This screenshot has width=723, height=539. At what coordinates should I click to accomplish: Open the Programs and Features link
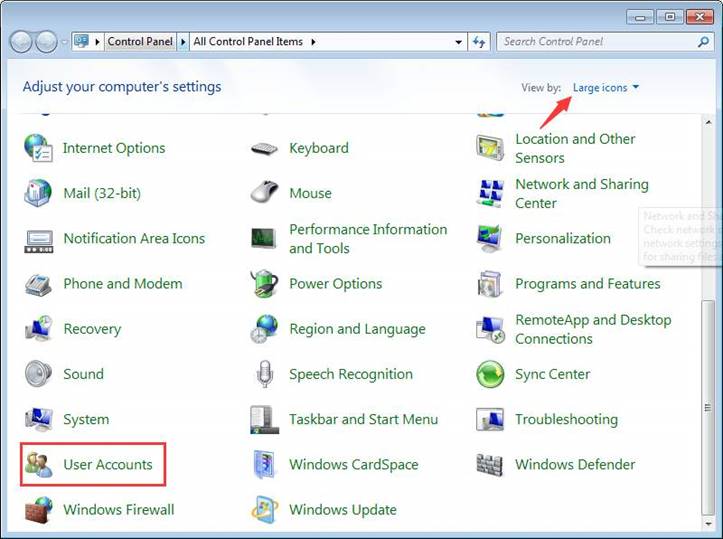[x=588, y=284]
